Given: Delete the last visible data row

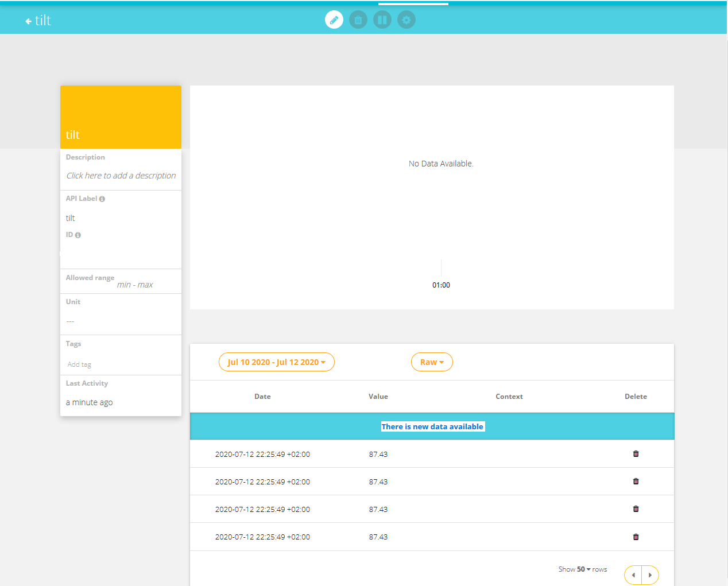Looking at the screenshot, I should click(636, 537).
